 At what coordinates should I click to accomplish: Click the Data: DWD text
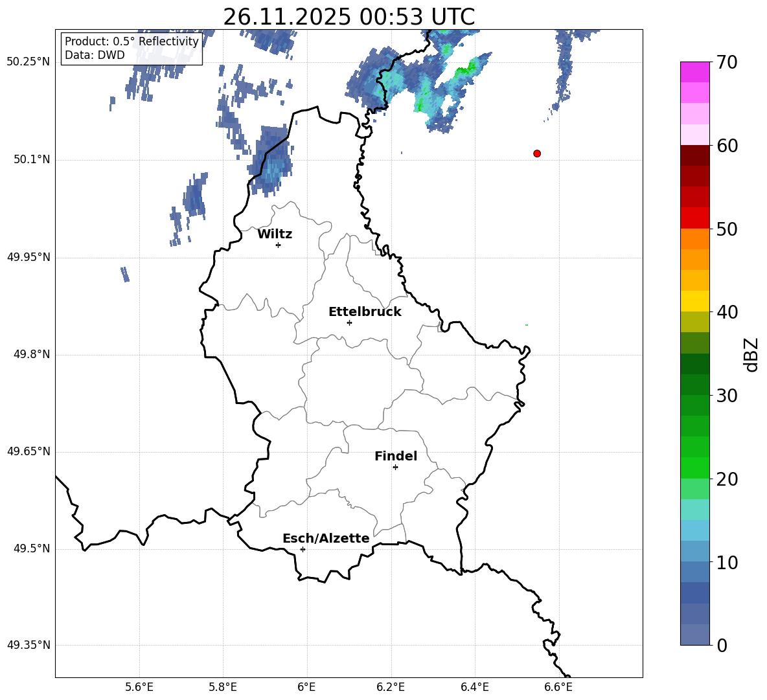(95, 55)
